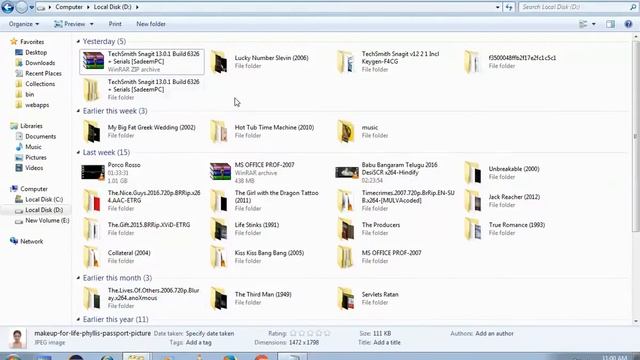Select the f3500048ffb2f17e2fc1c5c1 folder icon
640x360 pixels.
coord(473,62)
